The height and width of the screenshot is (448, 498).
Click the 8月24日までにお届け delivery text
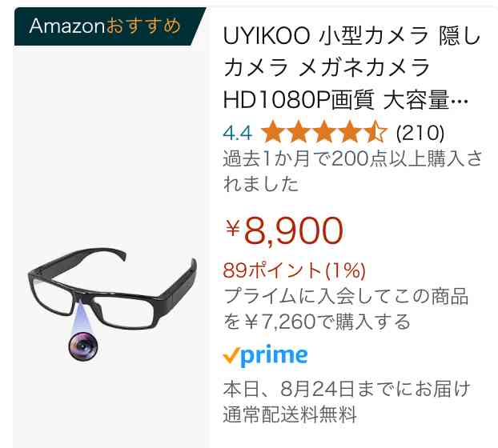[375, 389]
